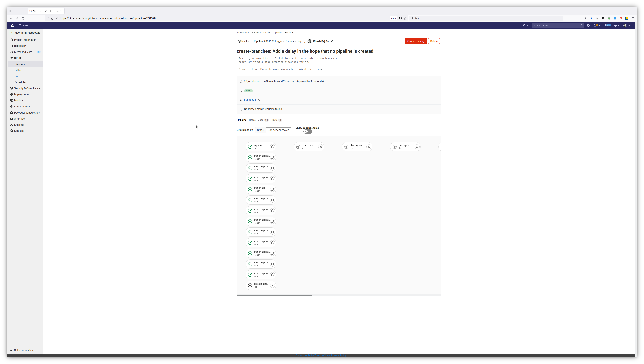644x364 pixels.
Task: Click the Cancel running button
Action: [416, 41]
